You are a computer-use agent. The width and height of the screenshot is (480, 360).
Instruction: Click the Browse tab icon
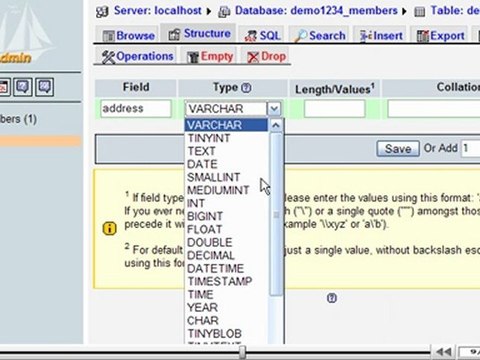pos(108,36)
